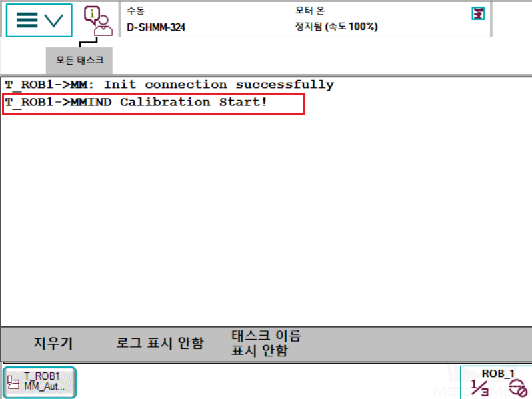This screenshot has height=399, width=532.
Task: Click the 수동 manual mode indicator
Action: 136,11
